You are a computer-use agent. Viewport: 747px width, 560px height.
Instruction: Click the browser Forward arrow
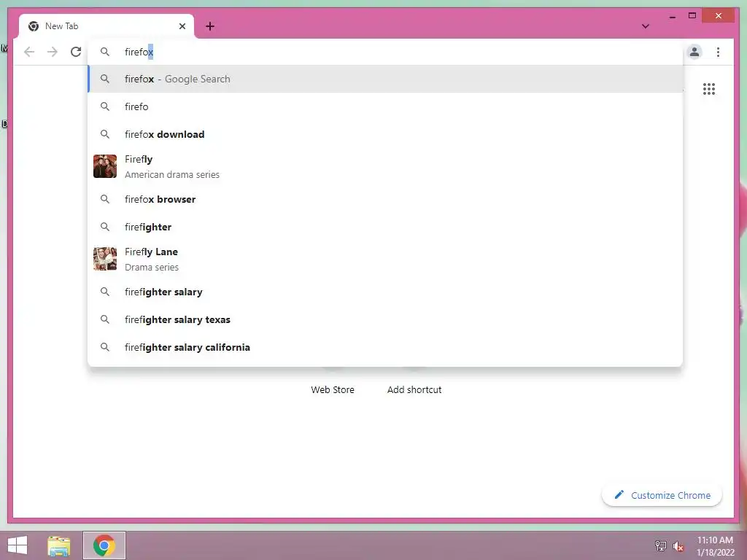(x=53, y=52)
